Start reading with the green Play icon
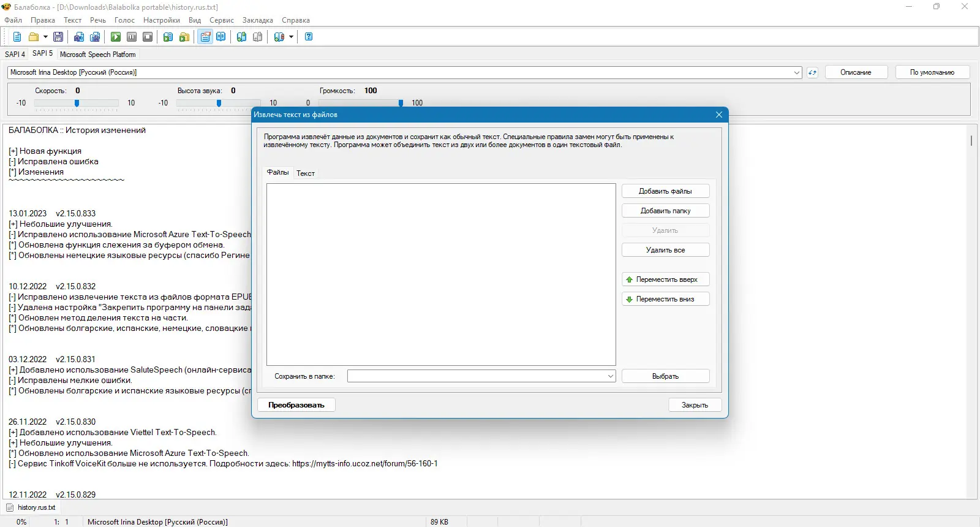This screenshot has height=527, width=980. pyautogui.click(x=116, y=37)
